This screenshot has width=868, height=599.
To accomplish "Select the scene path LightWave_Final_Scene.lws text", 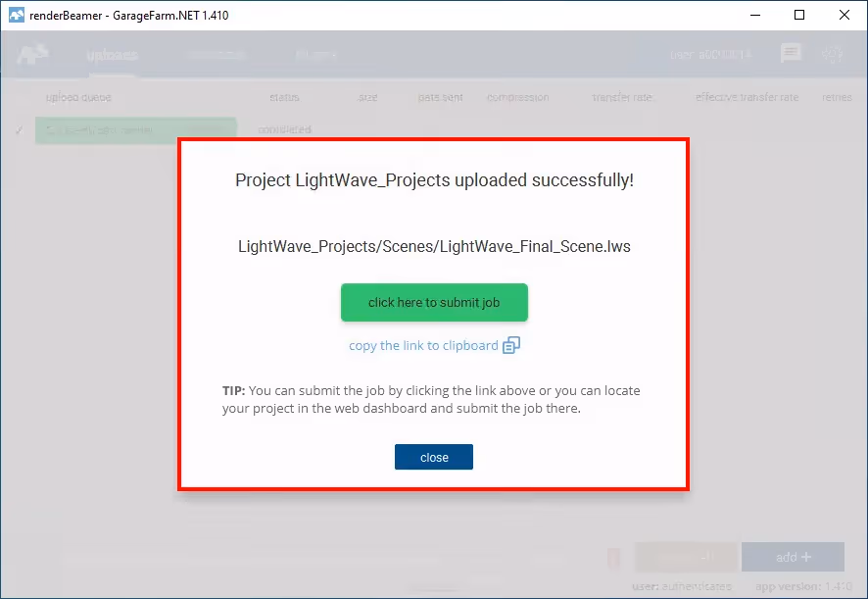I will click(x=434, y=246).
